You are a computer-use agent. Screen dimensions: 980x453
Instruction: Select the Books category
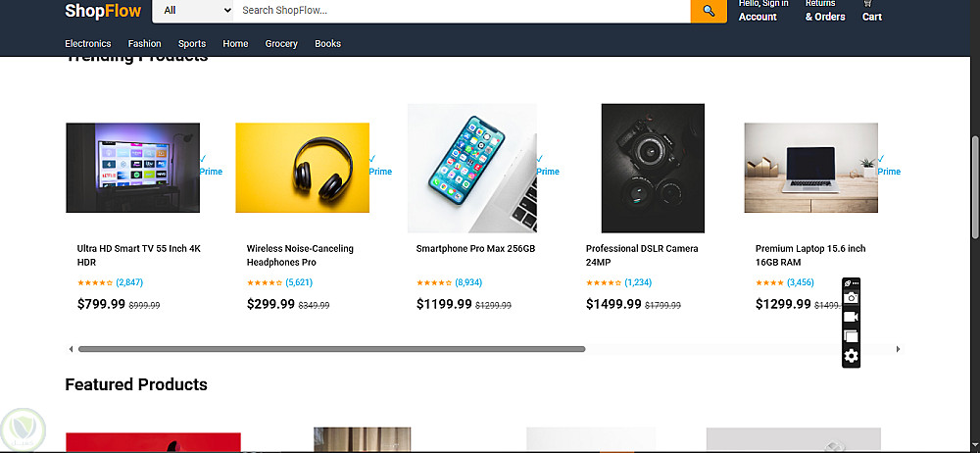(327, 44)
